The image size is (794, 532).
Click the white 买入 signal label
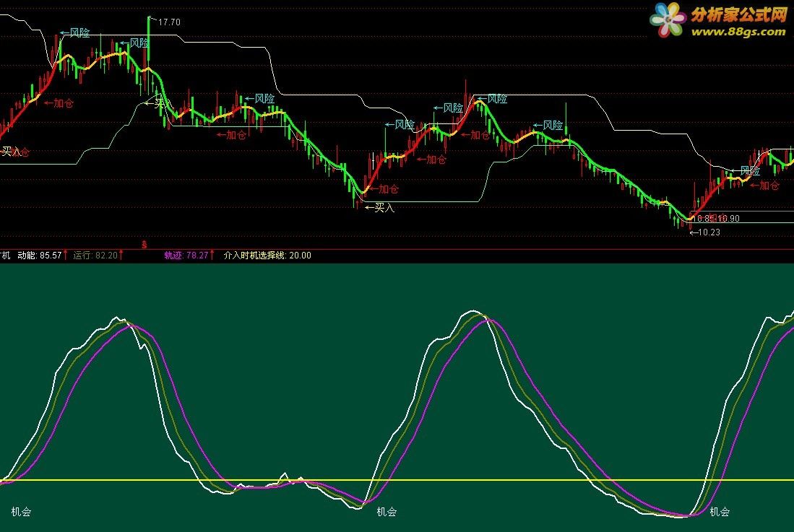384,207
